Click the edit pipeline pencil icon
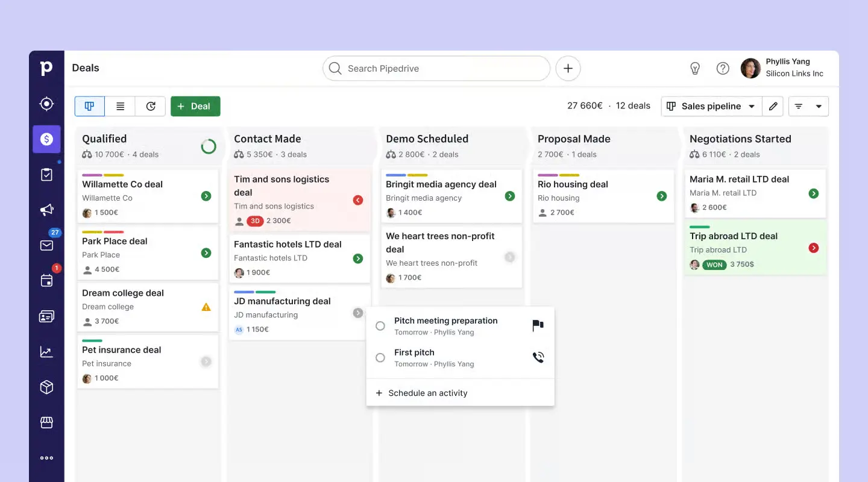Screen dimensions: 868x482 tap(773, 106)
